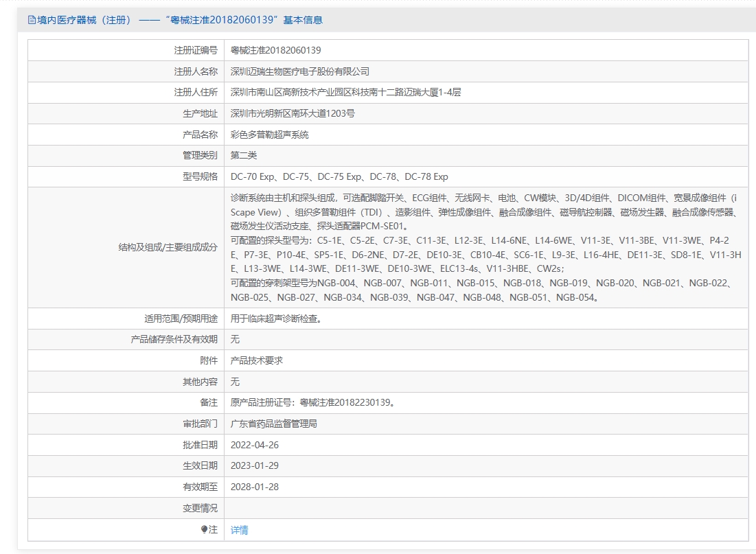Select approving department 广东省药品监督管理局
756x554 pixels.
click(274, 424)
